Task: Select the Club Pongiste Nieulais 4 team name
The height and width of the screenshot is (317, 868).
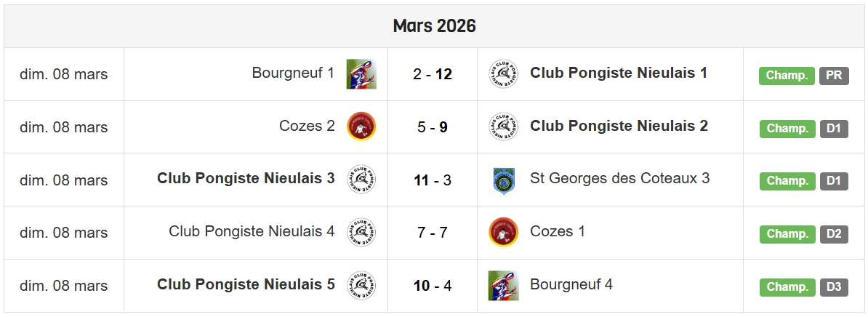Action: point(252,231)
